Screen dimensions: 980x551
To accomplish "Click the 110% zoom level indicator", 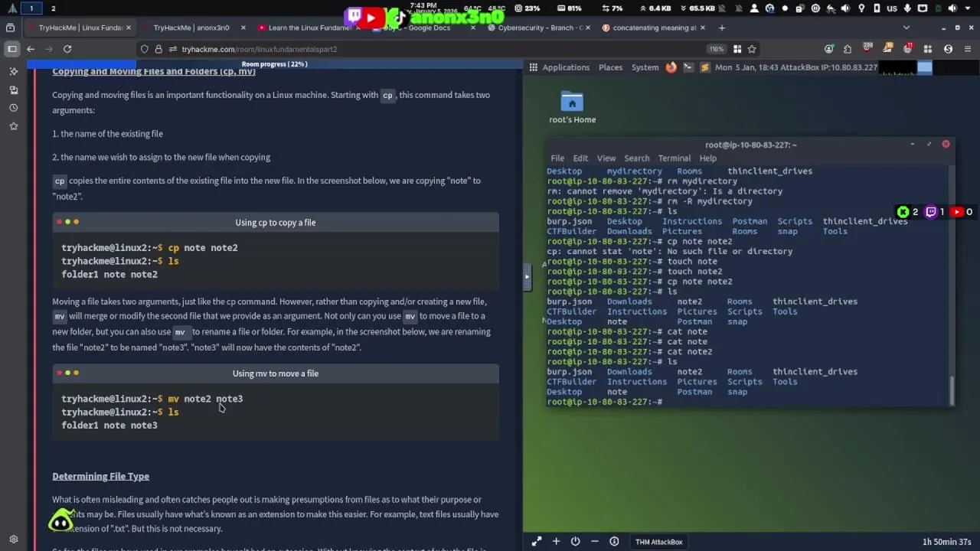I will point(716,49).
